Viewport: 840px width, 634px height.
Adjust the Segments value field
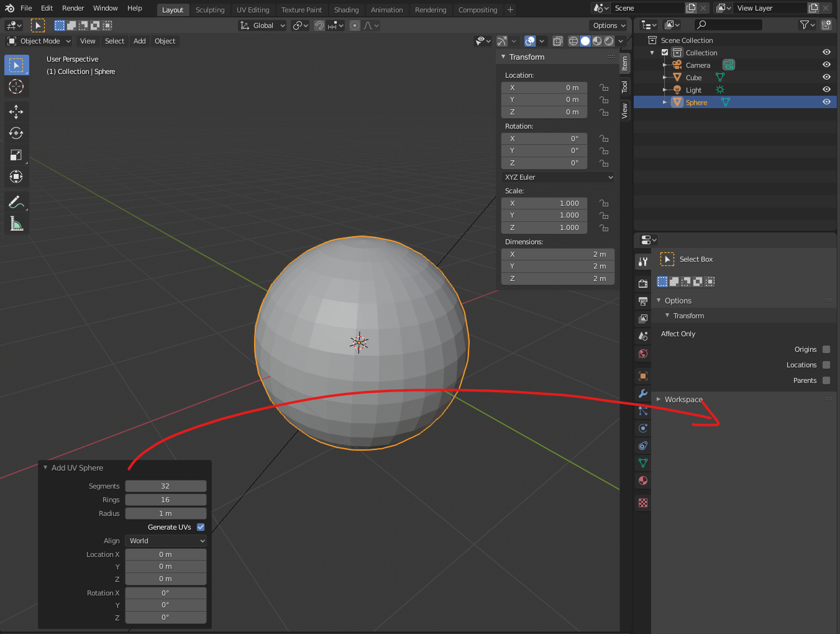[166, 486]
